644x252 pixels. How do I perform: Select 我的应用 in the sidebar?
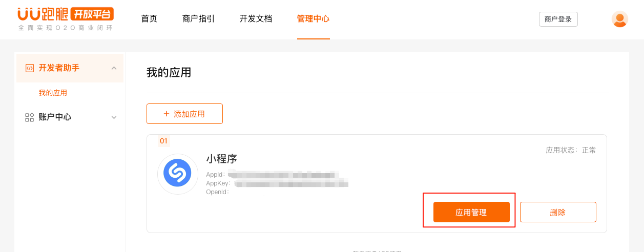click(53, 93)
